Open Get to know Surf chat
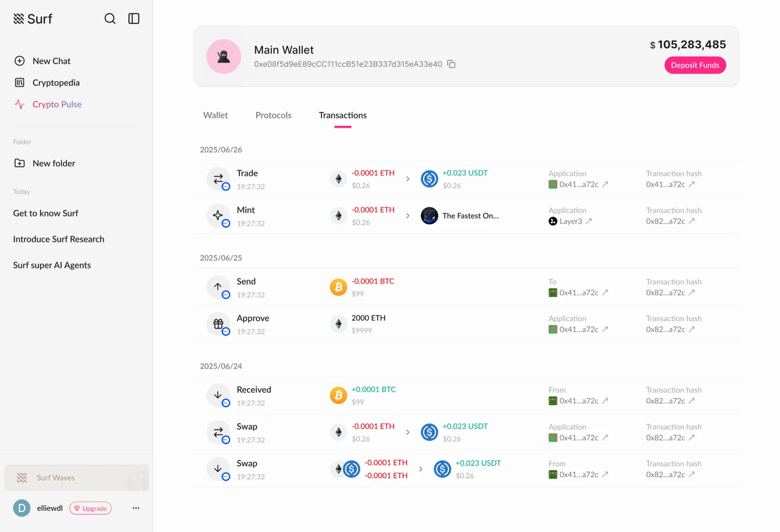780x532 pixels. [46, 213]
